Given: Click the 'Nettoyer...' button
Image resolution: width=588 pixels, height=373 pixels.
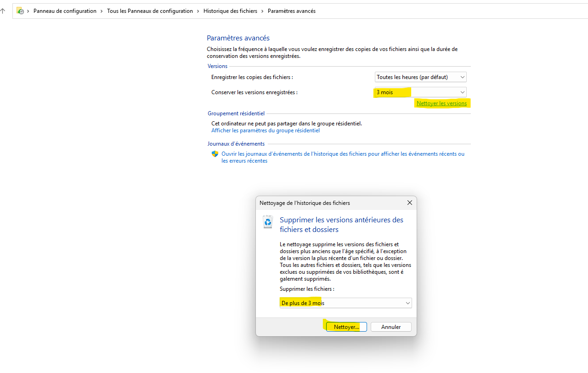Looking at the screenshot, I should pyautogui.click(x=346, y=327).
